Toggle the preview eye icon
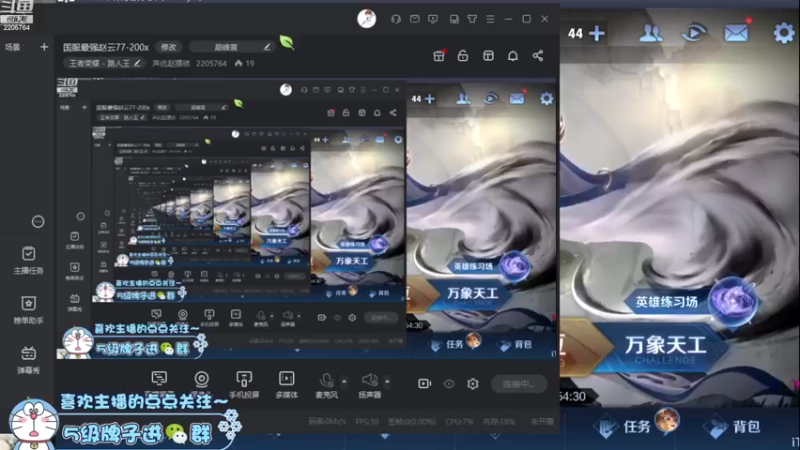The width and height of the screenshot is (800, 450). pyautogui.click(x=449, y=384)
